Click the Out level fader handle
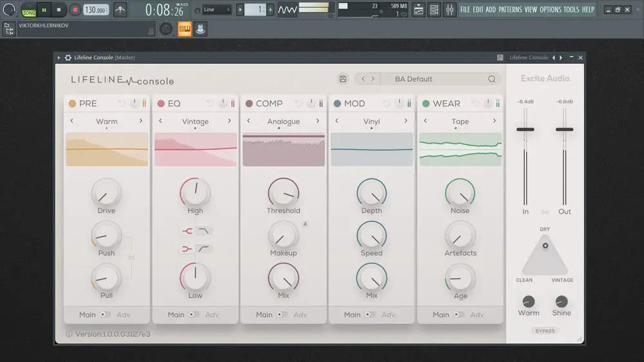 pyautogui.click(x=564, y=129)
